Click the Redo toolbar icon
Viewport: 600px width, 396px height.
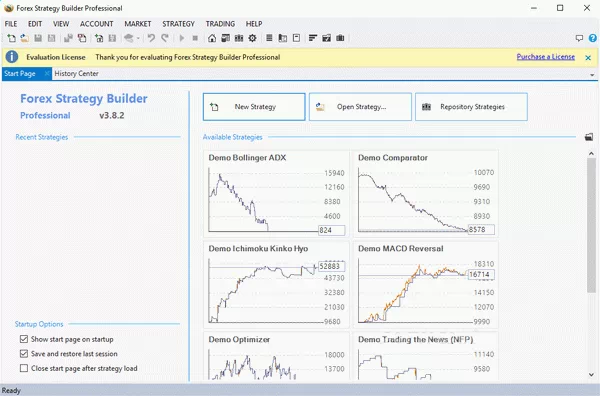165,38
